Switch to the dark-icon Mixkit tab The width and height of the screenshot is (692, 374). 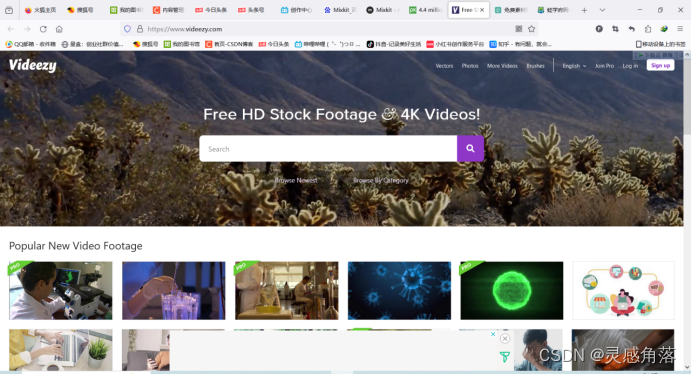coord(382,10)
